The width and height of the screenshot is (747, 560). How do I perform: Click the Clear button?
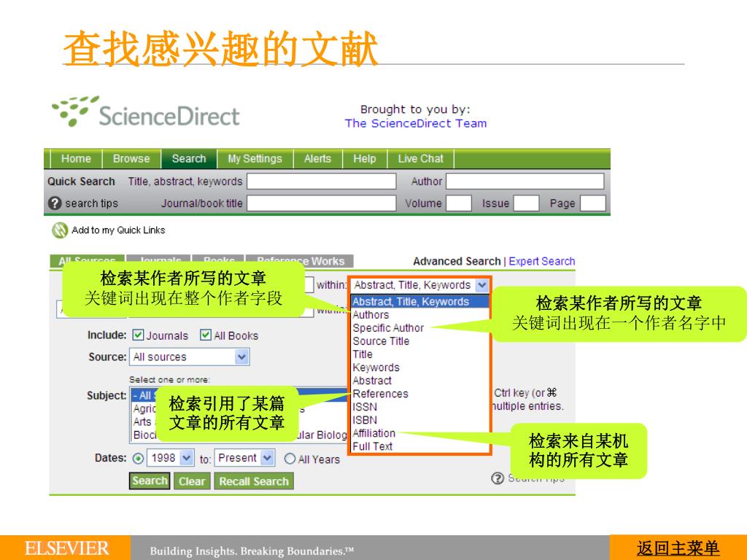[192, 481]
